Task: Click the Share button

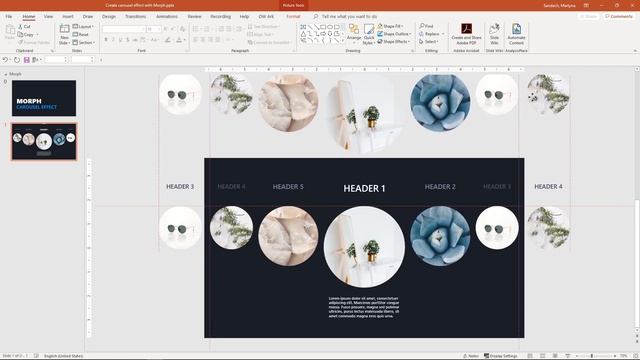Action: point(589,16)
